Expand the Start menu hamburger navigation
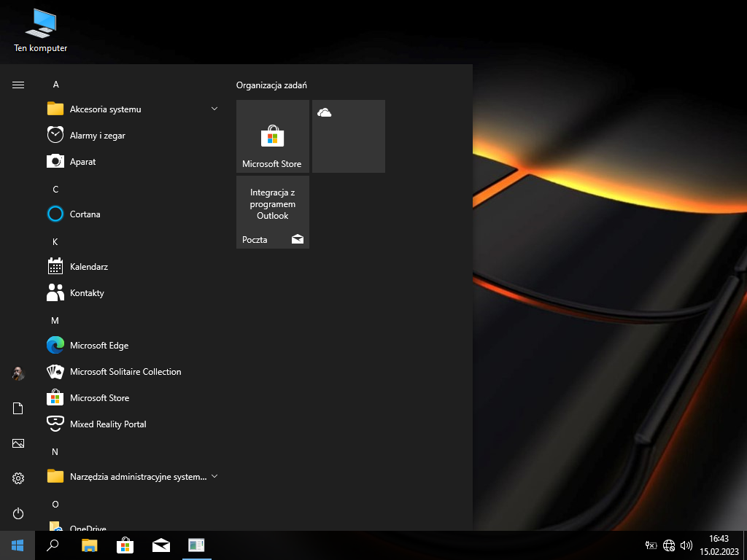 pos(18,85)
